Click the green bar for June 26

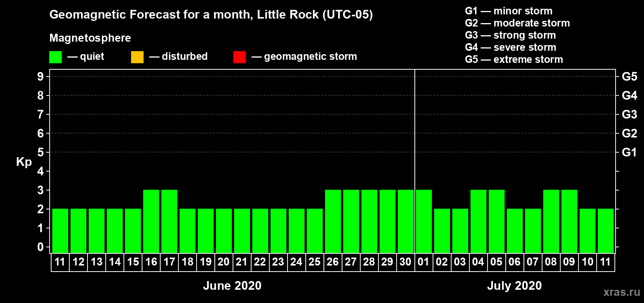point(333,221)
